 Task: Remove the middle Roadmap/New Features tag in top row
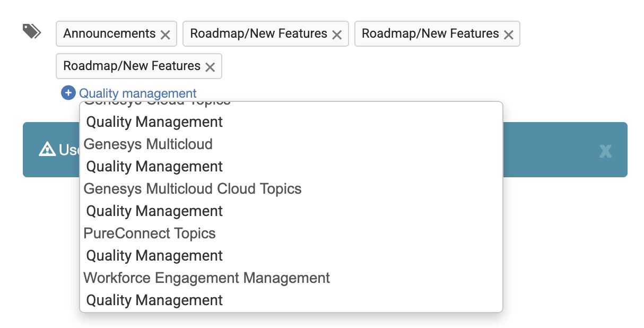(x=337, y=34)
